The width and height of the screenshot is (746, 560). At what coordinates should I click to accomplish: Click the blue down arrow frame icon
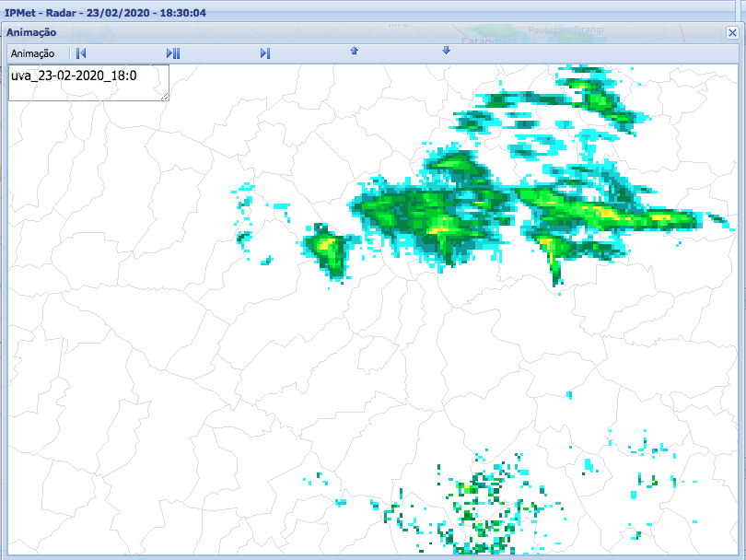click(x=446, y=52)
